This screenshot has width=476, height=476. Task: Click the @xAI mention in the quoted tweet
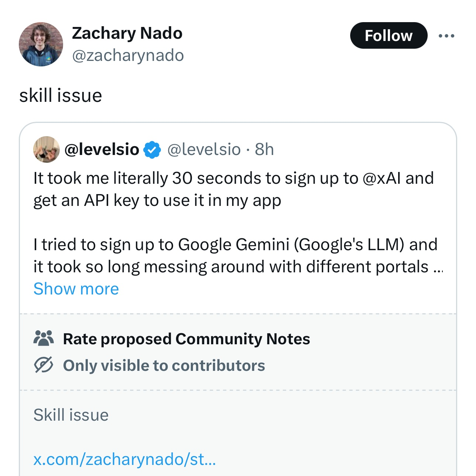[382, 178]
